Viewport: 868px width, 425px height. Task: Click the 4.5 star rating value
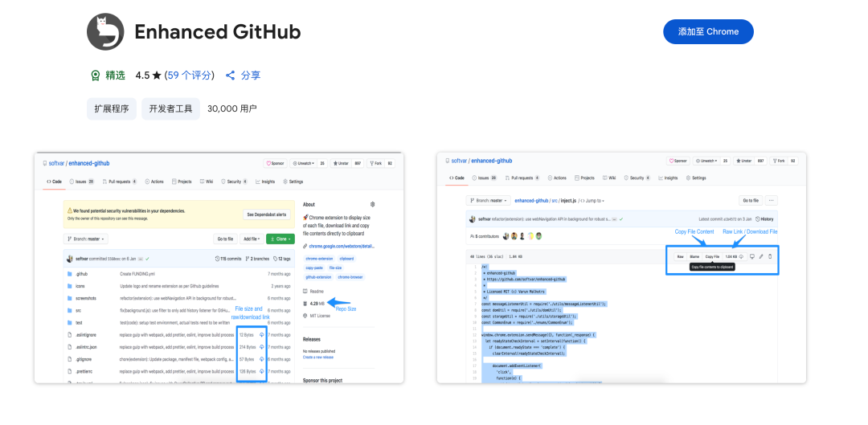148,76
